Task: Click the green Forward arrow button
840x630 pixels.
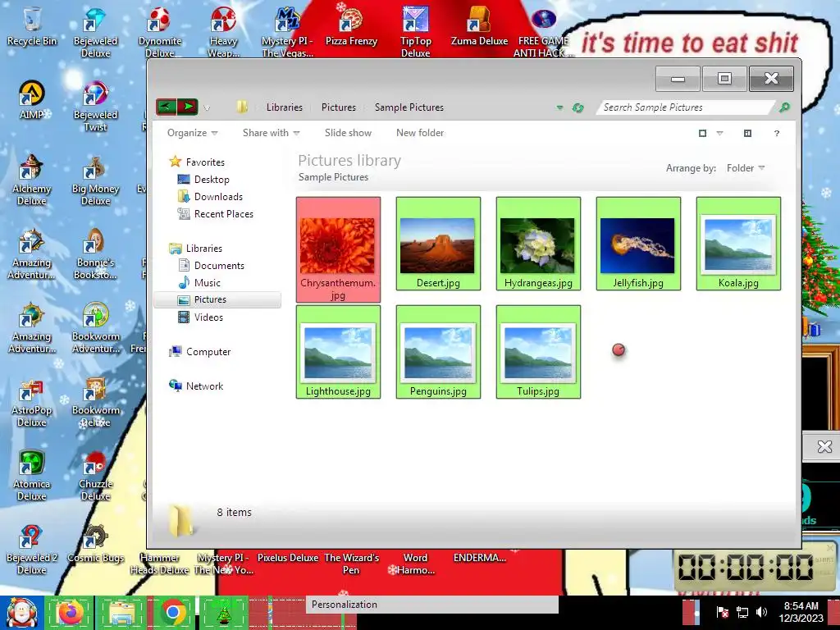Action: click(188, 107)
